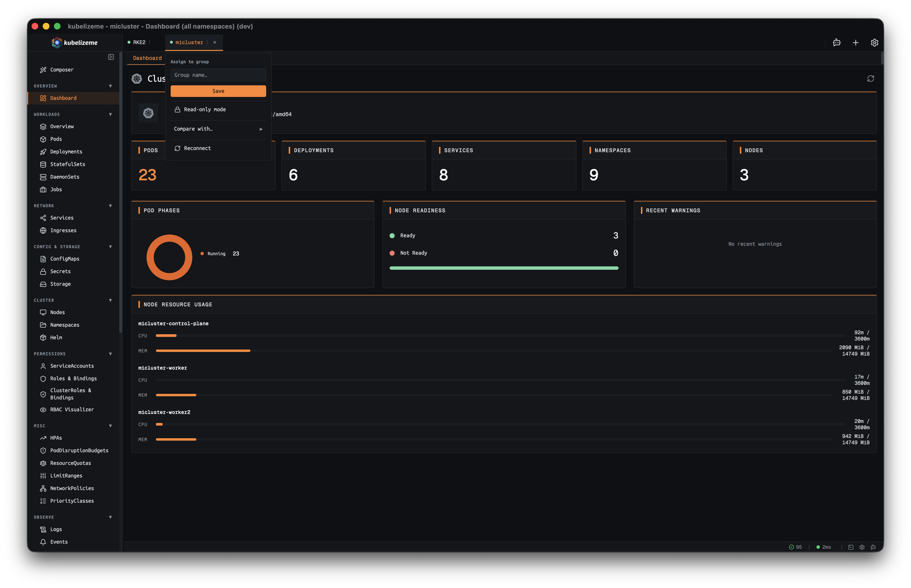Open settings gear in top right

click(874, 43)
